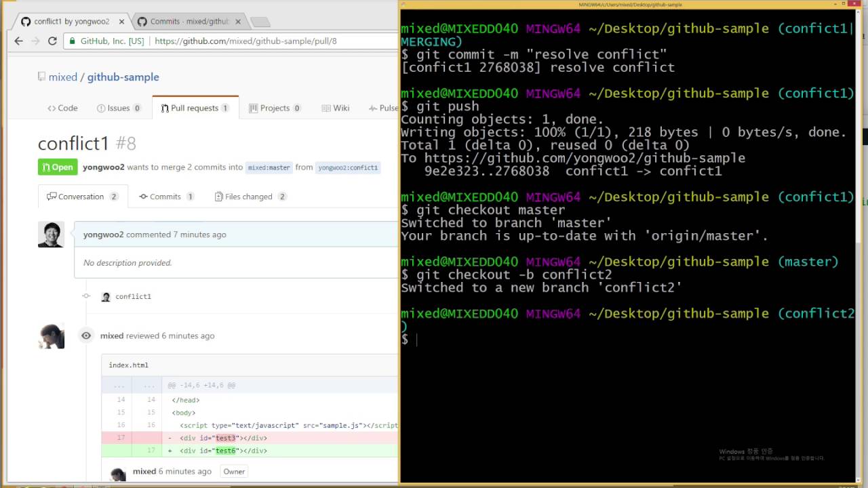Select the Conversation tab
The image size is (868, 488).
82,197
